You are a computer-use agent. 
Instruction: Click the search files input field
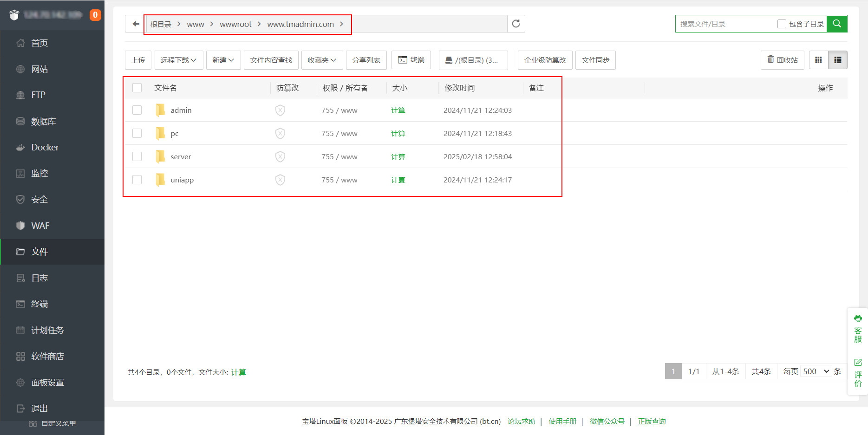point(724,24)
